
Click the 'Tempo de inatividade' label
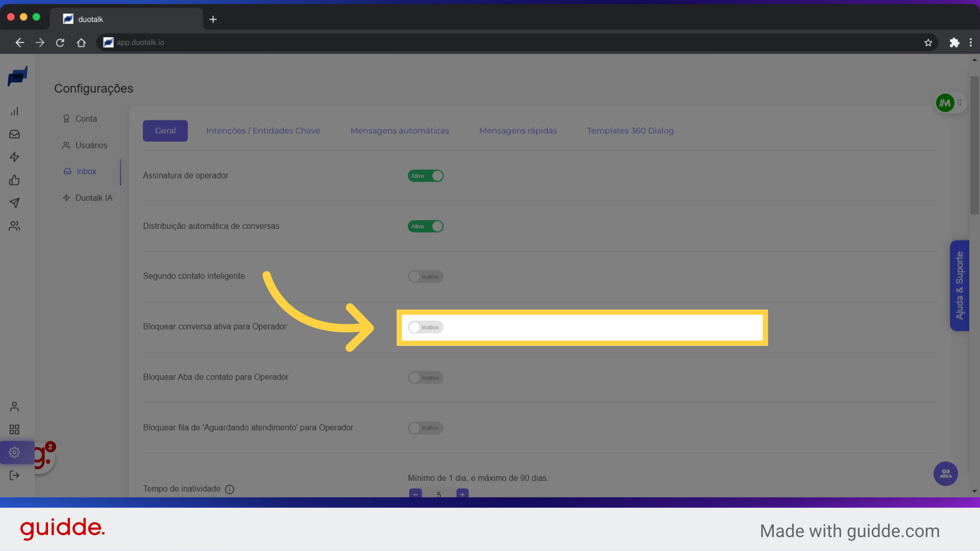(182, 489)
